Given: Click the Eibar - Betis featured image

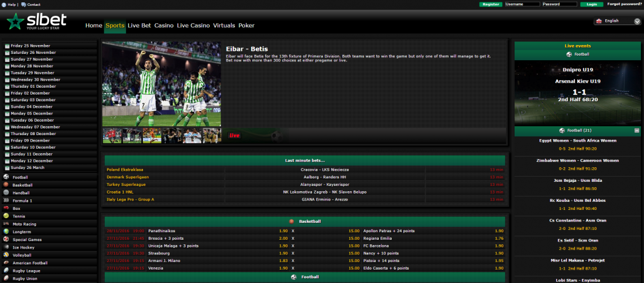Looking at the screenshot, I should click(162, 84).
